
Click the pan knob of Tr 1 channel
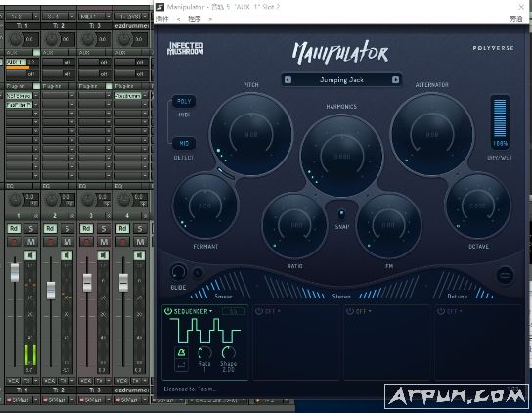(x=15, y=39)
